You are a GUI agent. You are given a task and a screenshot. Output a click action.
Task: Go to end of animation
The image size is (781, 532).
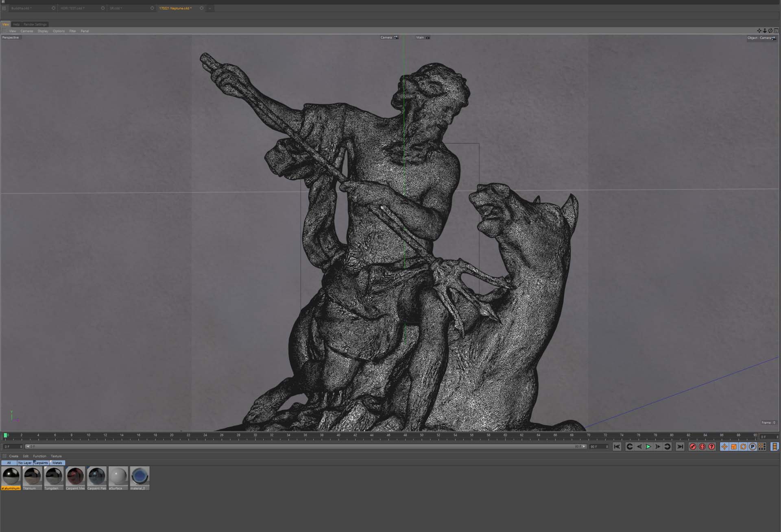coord(680,447)
